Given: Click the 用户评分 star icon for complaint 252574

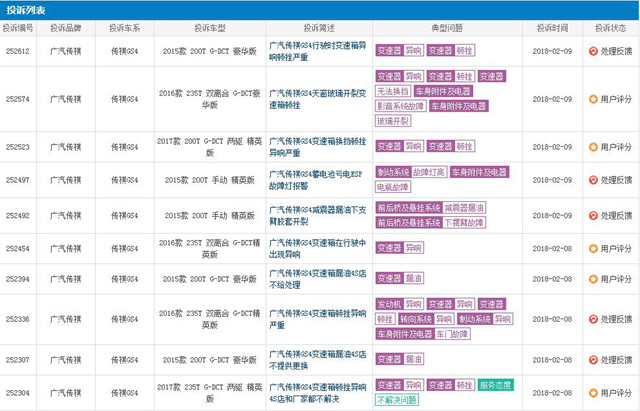Looking at the screenshot, I should 593,99.
